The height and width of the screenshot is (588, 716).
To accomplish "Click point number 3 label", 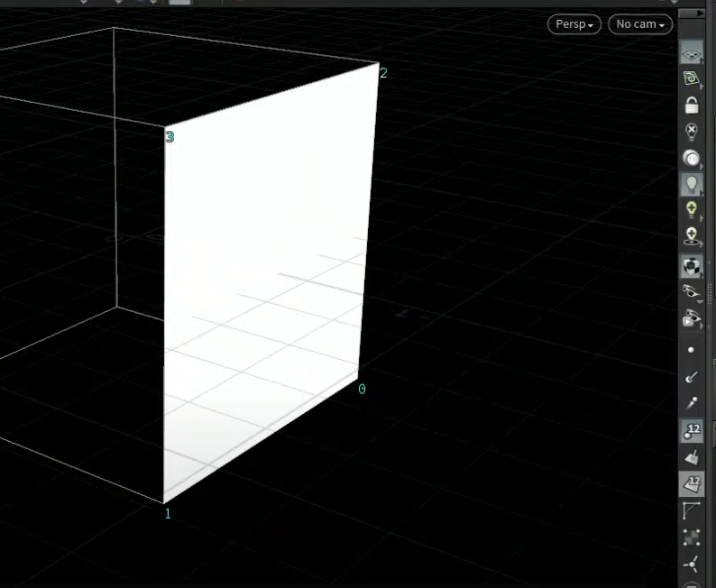I will pyautogui.click(x=170, y=137).
